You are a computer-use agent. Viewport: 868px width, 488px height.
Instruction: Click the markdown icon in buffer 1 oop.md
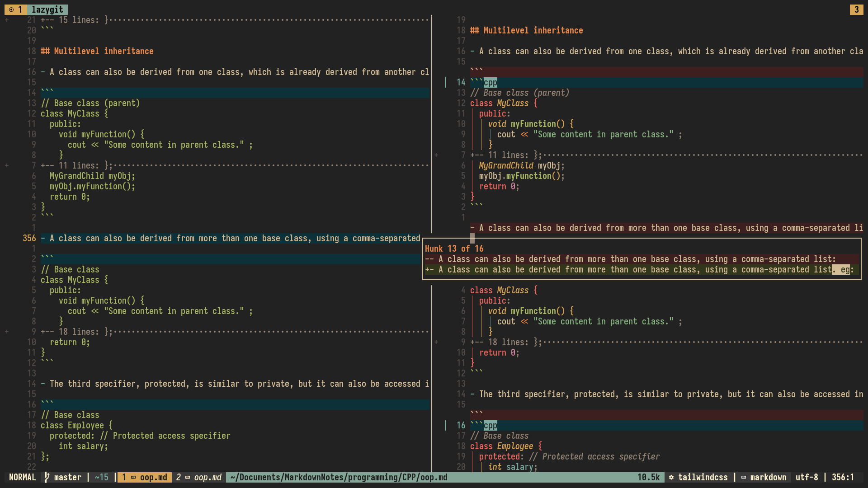(x=133, y=477)
